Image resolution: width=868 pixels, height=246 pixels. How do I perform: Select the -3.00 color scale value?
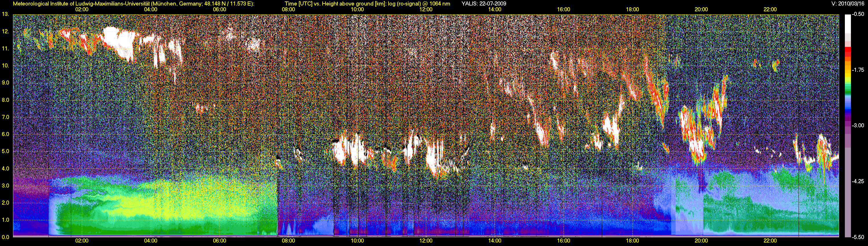[x=858, y=125]
